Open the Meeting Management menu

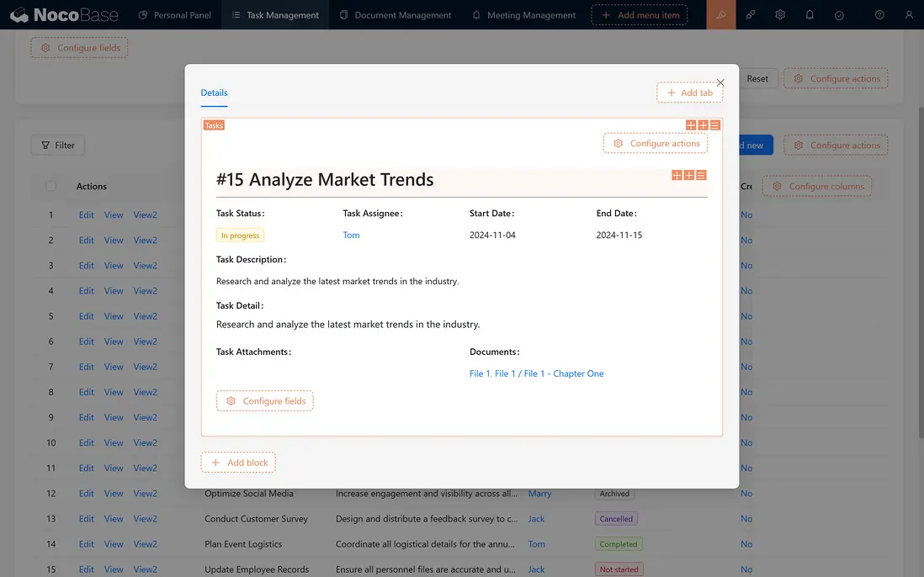click(524, 15)
